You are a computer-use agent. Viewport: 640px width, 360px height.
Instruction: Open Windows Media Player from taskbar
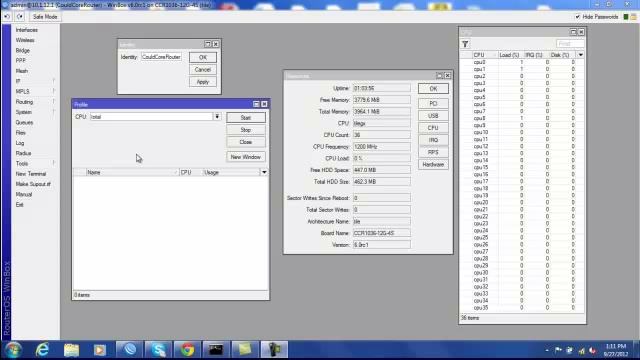click(x=100, y=350)
